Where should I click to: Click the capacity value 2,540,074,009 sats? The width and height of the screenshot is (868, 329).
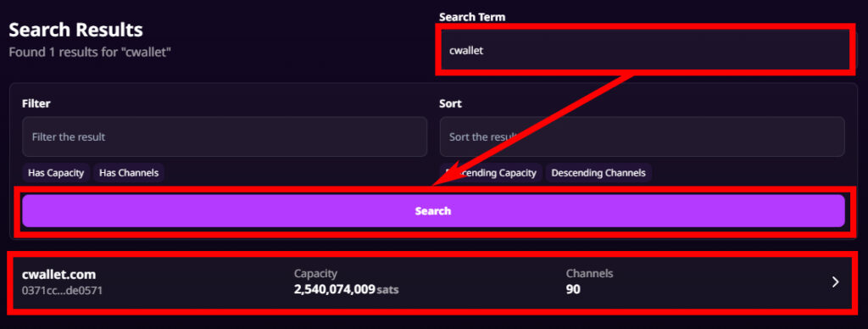point(346,288)
